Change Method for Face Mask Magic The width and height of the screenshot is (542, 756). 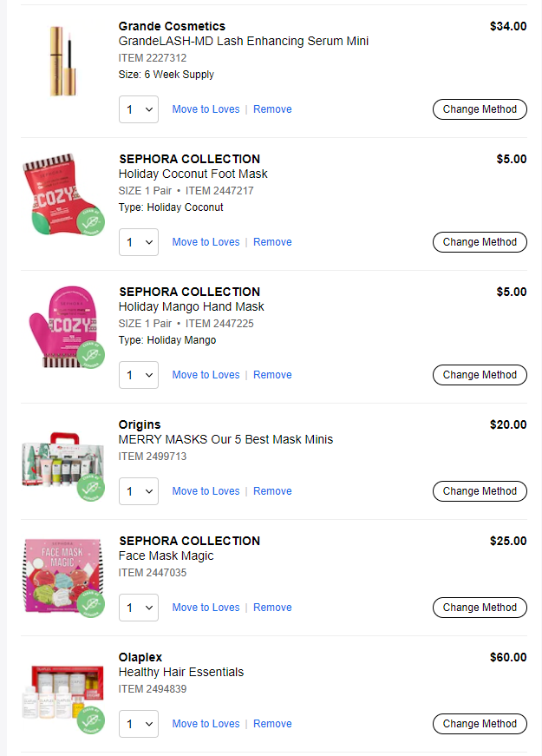[480, 608]
